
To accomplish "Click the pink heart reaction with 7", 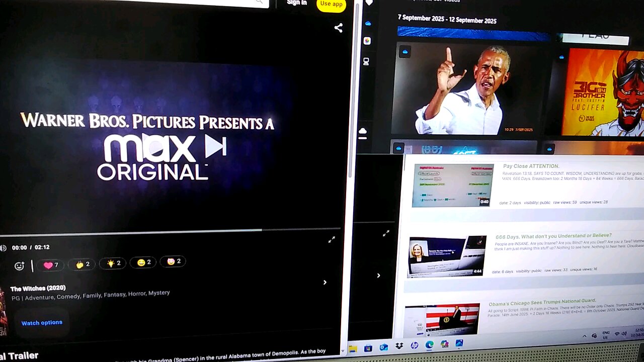I will coord(50,265).
